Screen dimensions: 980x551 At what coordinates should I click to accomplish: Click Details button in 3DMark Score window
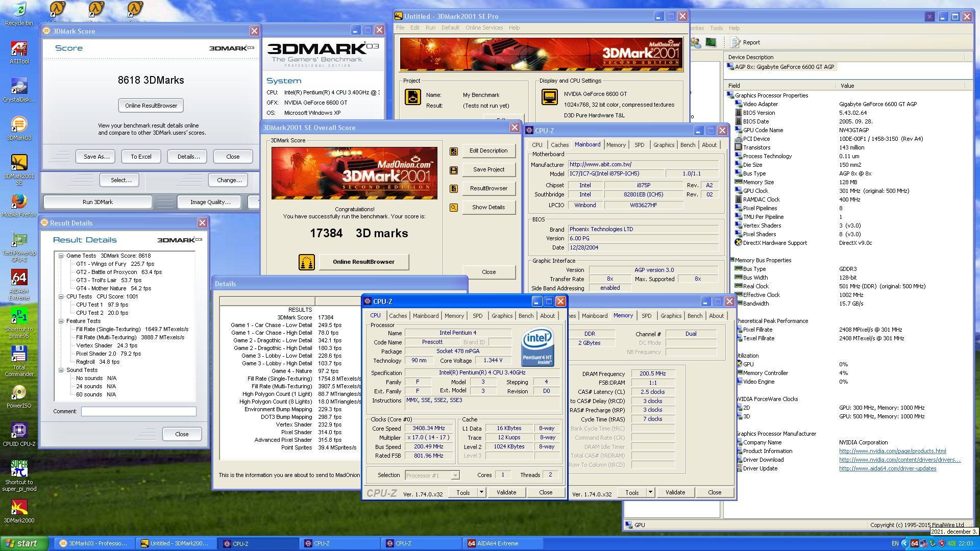click(x=188, y=157)
